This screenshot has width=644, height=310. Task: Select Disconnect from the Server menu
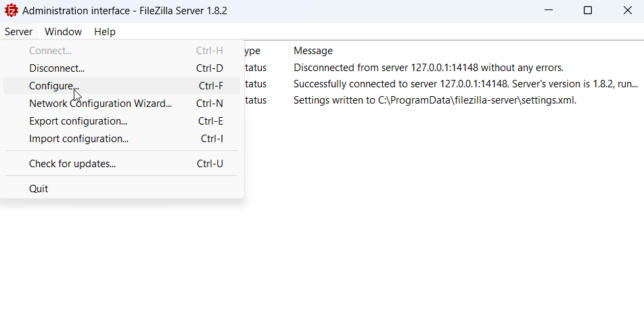point(122,68)
